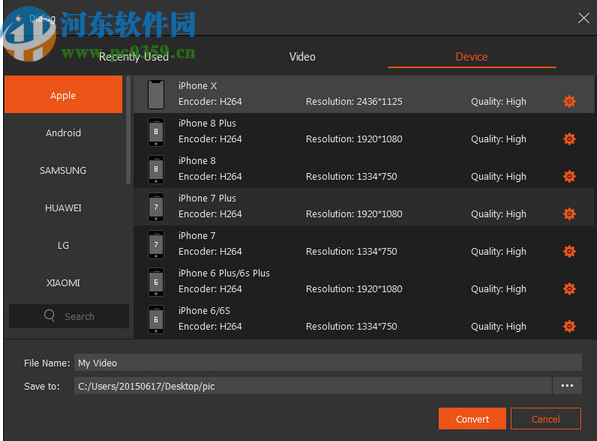Click the Search input field
Viewport: 597px width, 441px height.
[69, 316]
